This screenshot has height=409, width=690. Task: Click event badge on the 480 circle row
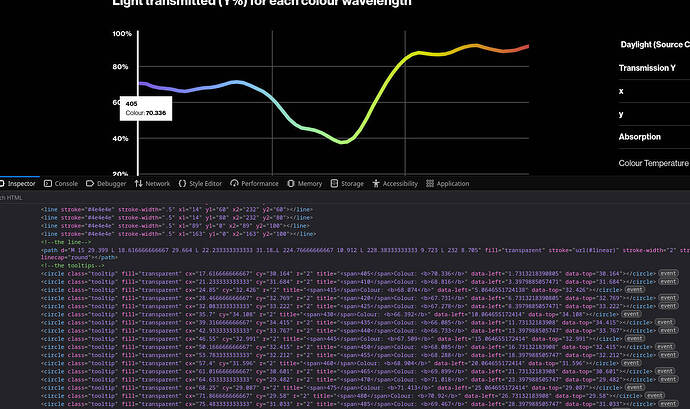coord(655,396)
